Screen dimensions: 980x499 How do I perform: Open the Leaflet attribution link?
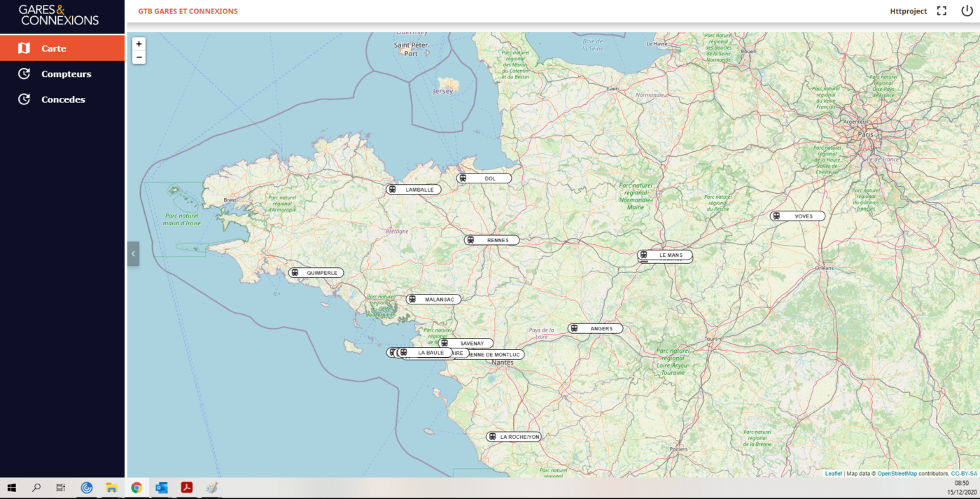click(x=834, y=474)
